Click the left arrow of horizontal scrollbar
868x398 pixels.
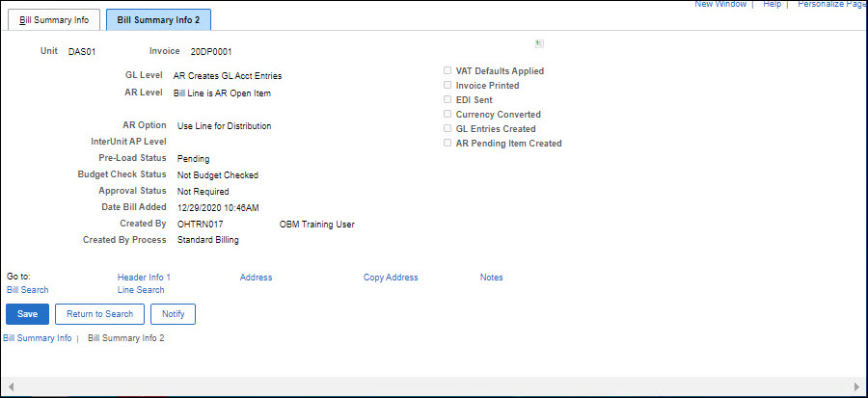10,385
